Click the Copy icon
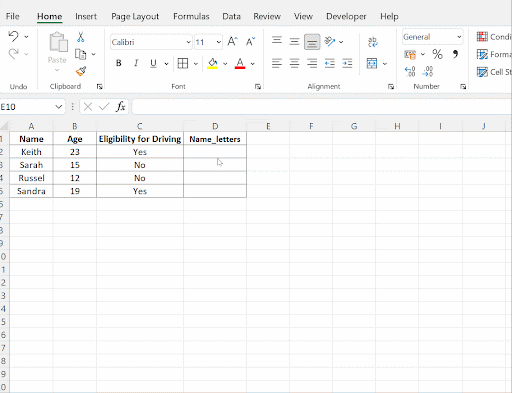Screen dimensions: 512x393 [x=80, y=54]
